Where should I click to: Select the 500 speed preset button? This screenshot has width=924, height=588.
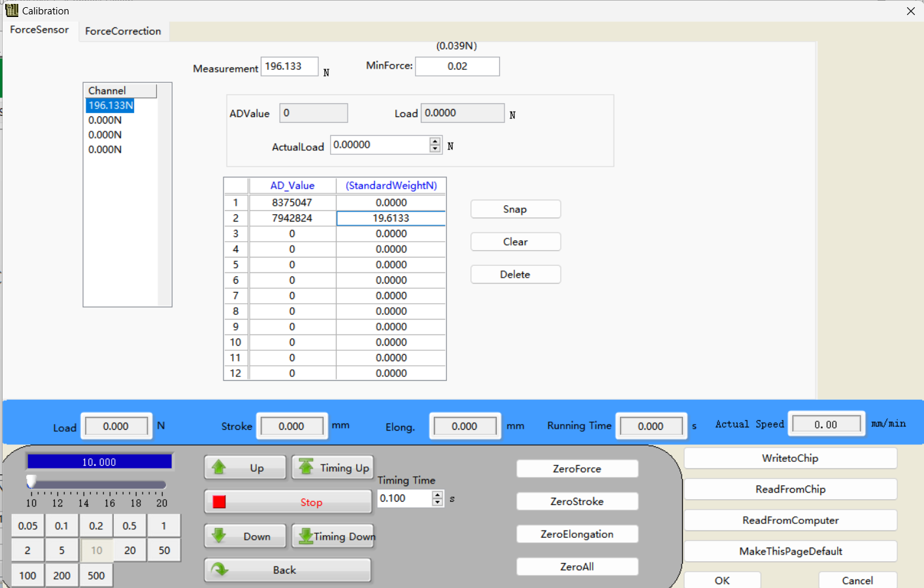pyautogui.click(x=96, y=576)
